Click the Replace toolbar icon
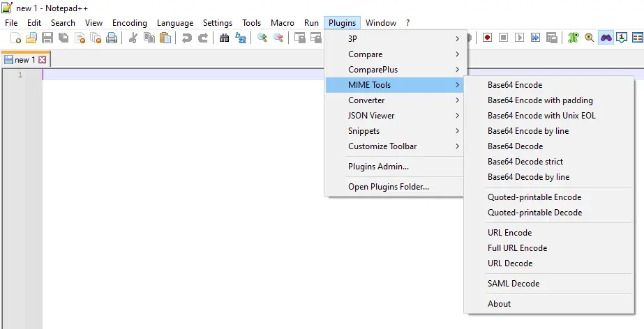The image size is (644, 329). [x=241, y=38]
